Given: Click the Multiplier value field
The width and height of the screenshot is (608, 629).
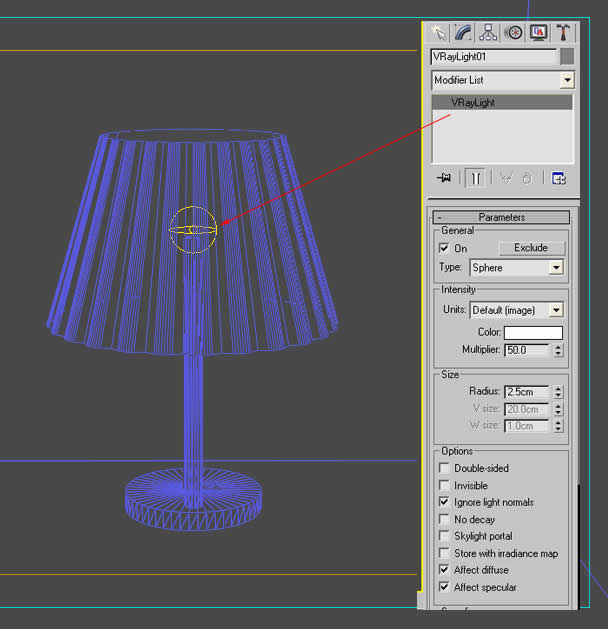Looking at the screenshot, I should point(526,350).
